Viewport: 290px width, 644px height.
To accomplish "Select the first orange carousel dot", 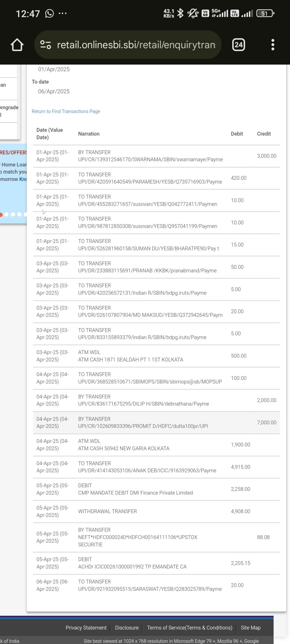I will click(x=1, y=214).
